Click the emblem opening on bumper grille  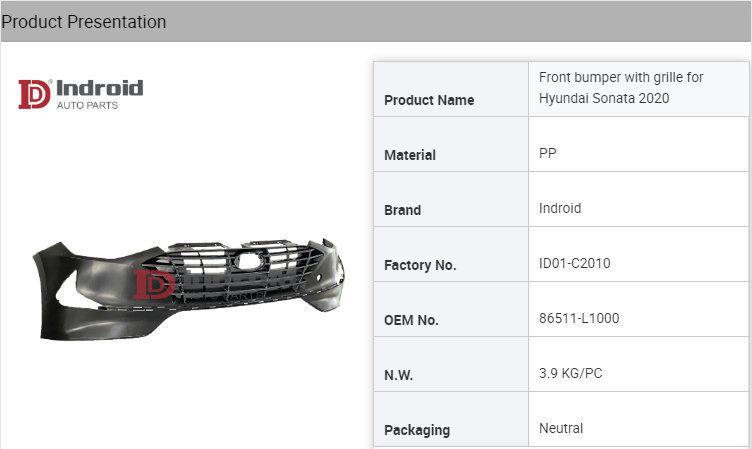coord(247,261)
